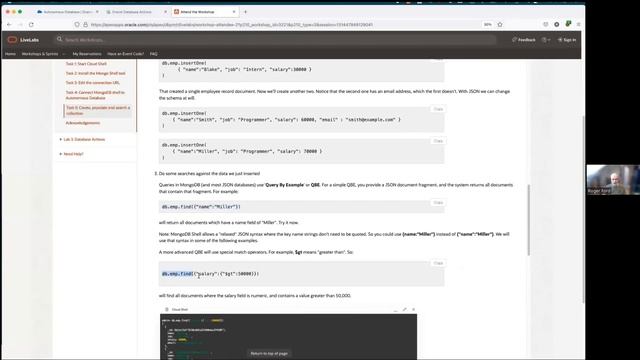Viewport: 640px width, 360px height.
Task: Click the magnifier search icon in LiveLabs header
Action: click(60, 39)
